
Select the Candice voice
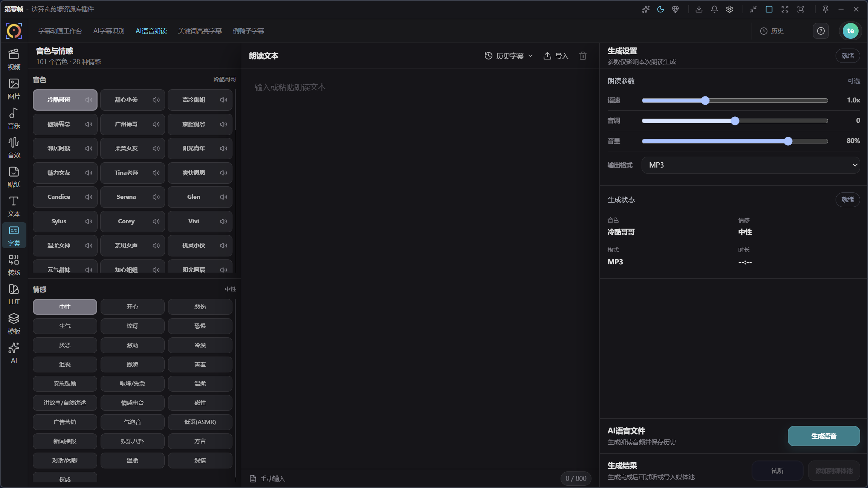coord(65,197)
